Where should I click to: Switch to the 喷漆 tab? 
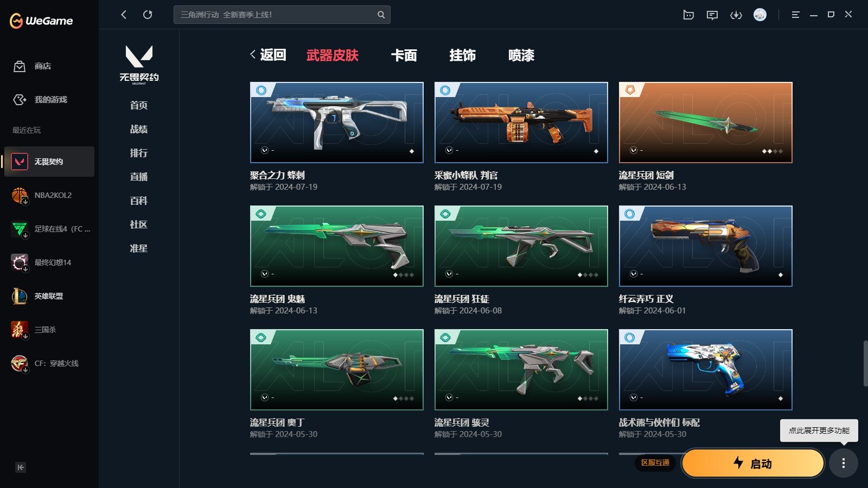521,55
